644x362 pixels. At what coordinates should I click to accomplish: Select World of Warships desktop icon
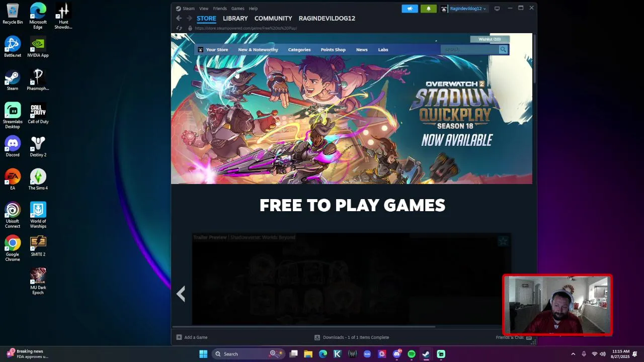(x=38, y=215)
